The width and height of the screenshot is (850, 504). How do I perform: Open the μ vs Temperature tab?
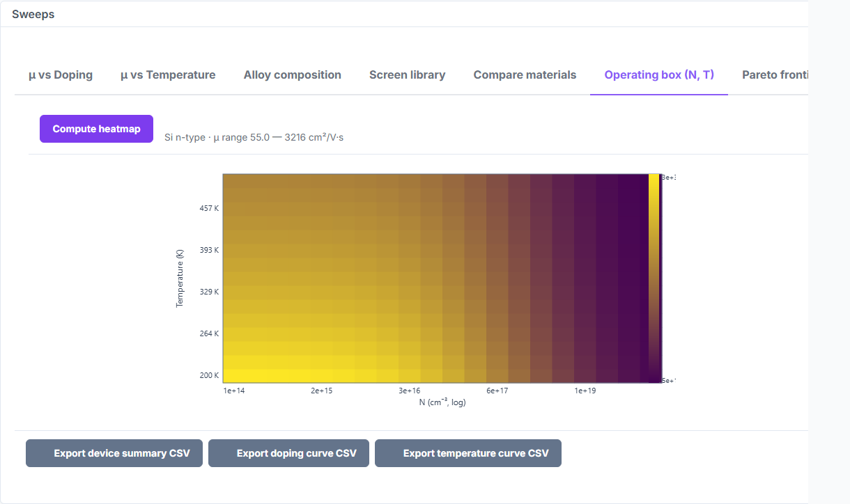coord(168,74)
